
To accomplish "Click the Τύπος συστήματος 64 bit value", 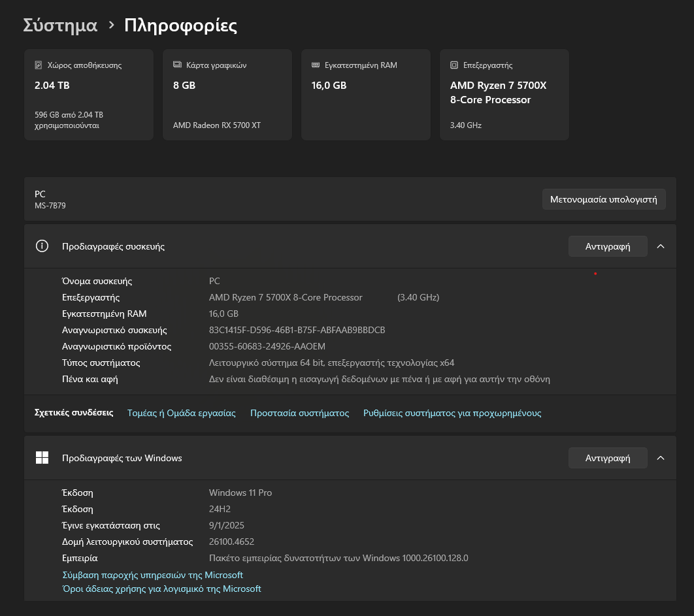I will coord(331,363).
